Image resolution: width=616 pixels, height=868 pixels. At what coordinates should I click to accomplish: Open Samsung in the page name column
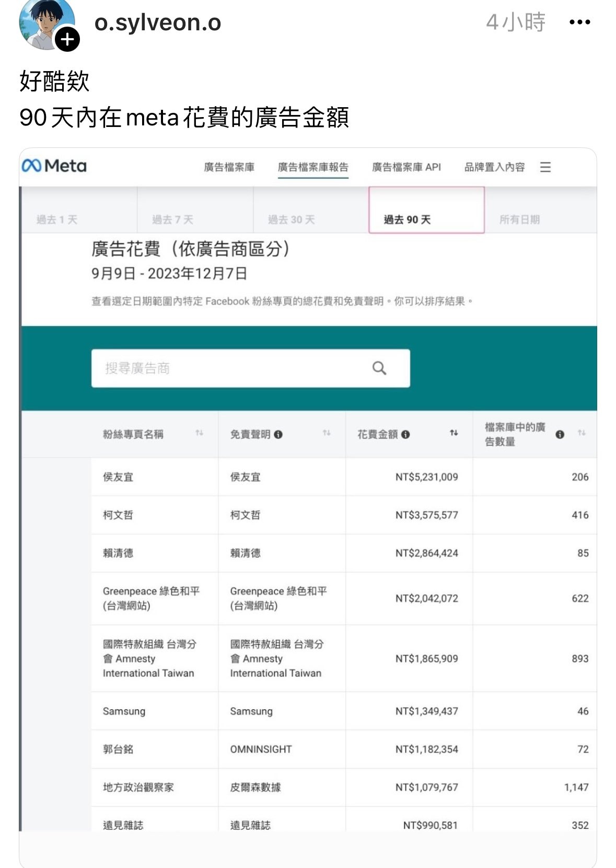[x=124, y=711]
